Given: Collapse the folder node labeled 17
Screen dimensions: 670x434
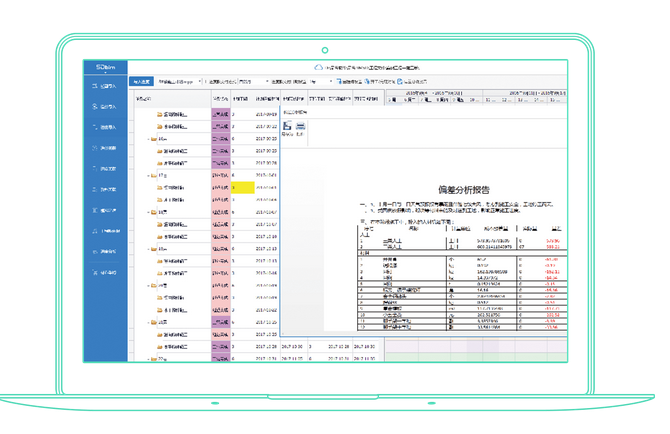Looking at the screenshot, I should (x=148, y=176).
